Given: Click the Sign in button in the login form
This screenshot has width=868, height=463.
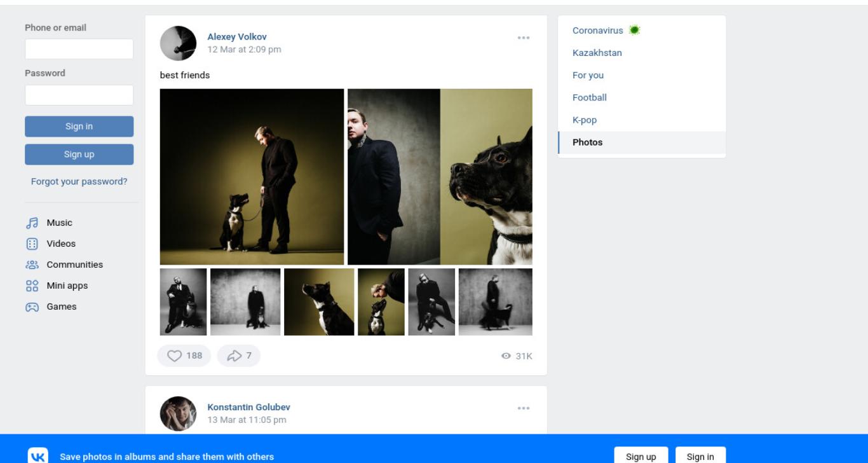Looking at the screenshot, I should pos(79,127).
